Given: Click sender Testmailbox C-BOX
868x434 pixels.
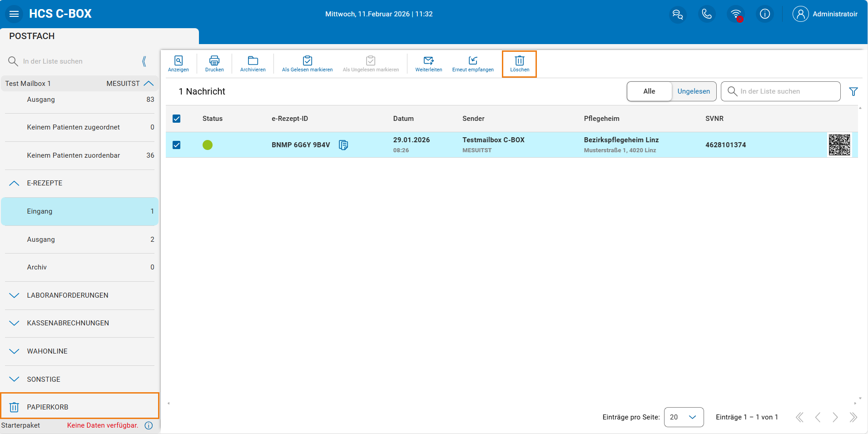Looking at the screenshot, I should (x=493, y=140).
